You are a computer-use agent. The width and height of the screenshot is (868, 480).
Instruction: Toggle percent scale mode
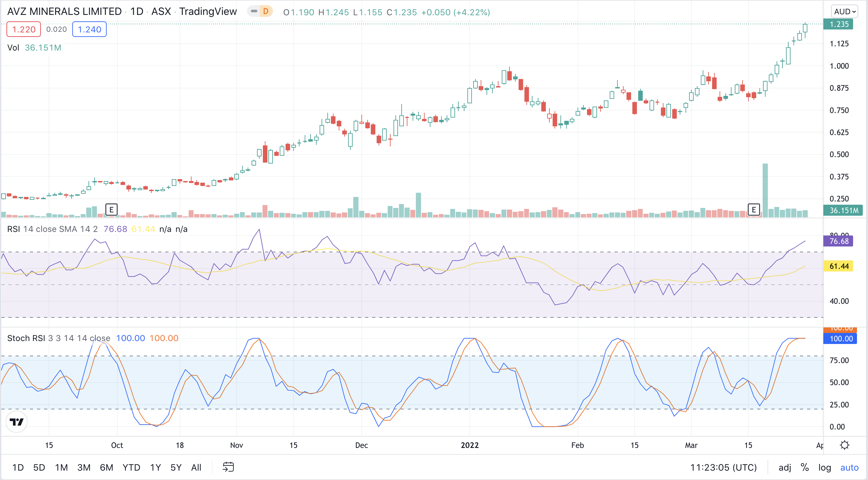click(x=805, y=467)
